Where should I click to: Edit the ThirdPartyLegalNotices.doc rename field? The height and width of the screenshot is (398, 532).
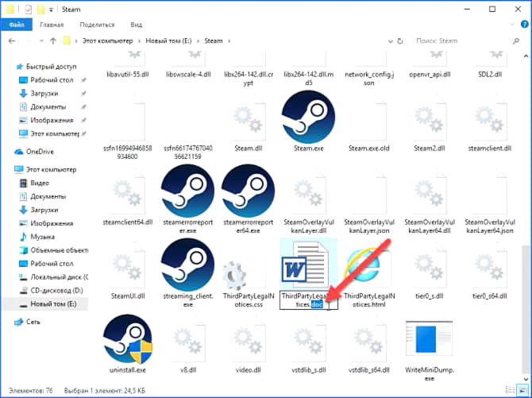point(308,300)
